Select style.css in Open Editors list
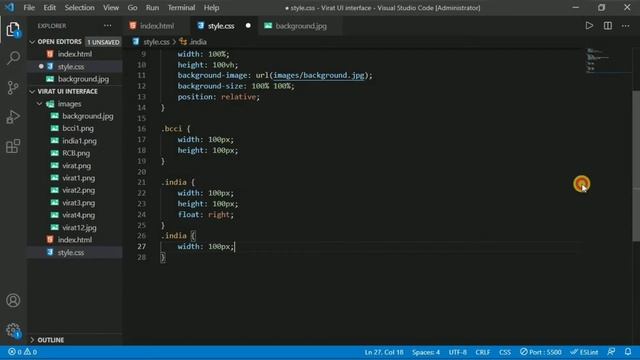The image size is (640, 360). (x=75, y=67)
